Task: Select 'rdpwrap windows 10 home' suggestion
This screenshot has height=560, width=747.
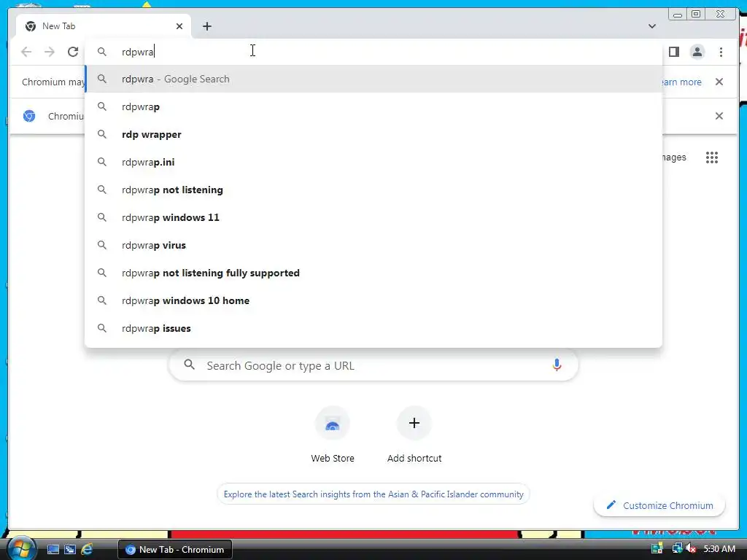Action: click(x=373, y=300)
